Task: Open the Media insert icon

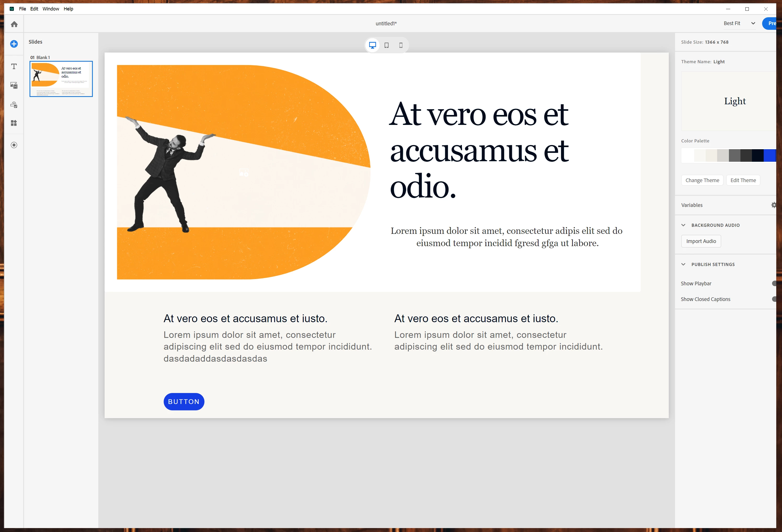Action: click(x=14, y=85)
